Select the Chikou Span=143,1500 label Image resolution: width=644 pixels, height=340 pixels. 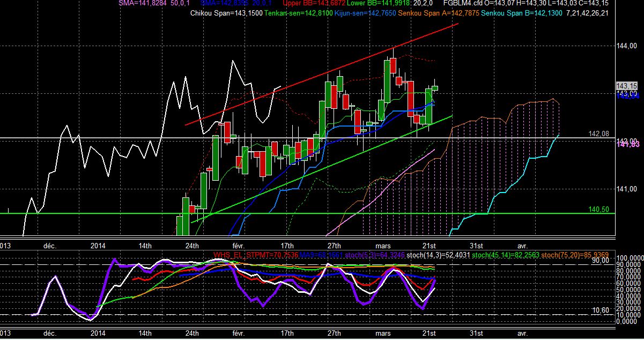tap(226, 13)
